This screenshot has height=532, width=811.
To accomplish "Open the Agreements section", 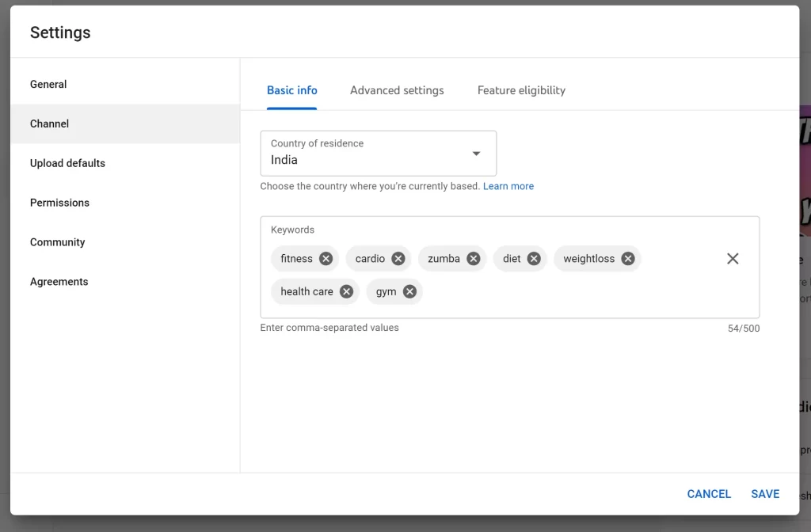I will coord(59,282).
